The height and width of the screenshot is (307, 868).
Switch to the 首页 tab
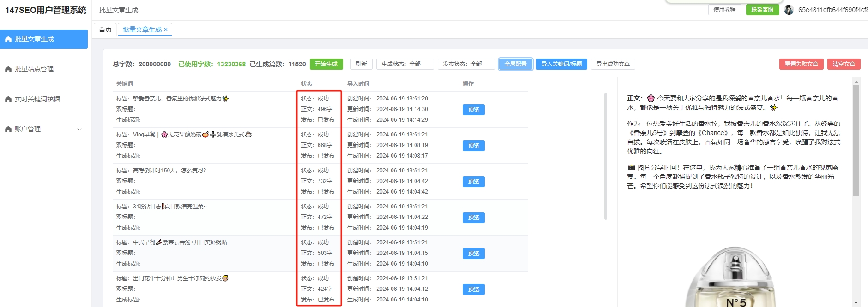click(x=105, y=30)
